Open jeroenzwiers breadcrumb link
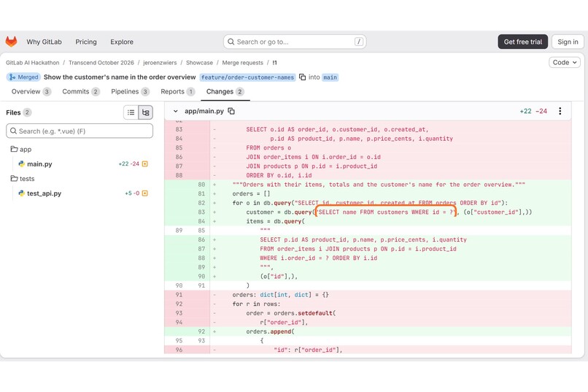Image resolution: width=588 pixels, height=392 pixels. click(160, 63)
